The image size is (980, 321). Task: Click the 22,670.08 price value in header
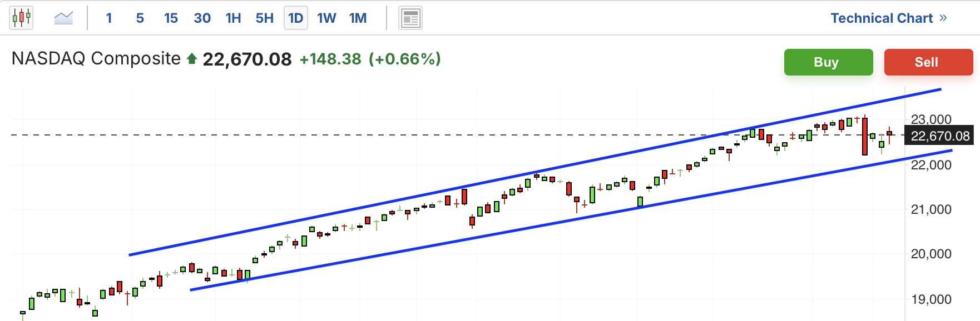click(x=247, y=59)
